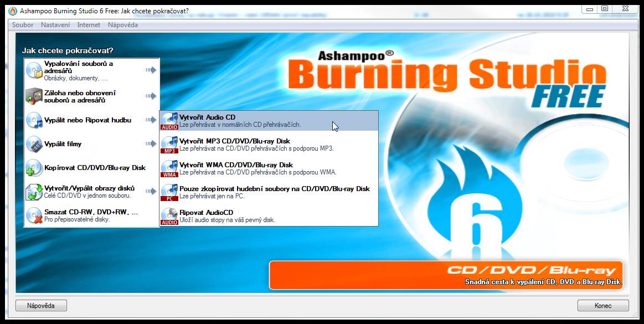
Task: Click the WMA disc icon in the submenu
Action: (x=169, y=168)
